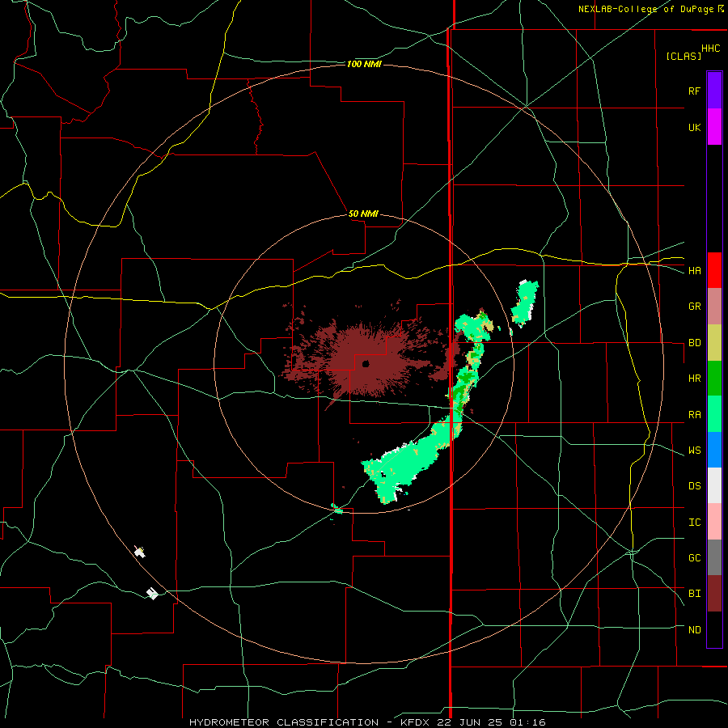Click the HA legend label
Image resolution: width=728 pixels, height=728 pixels.
pyautogui.click(x=694, y=271)
